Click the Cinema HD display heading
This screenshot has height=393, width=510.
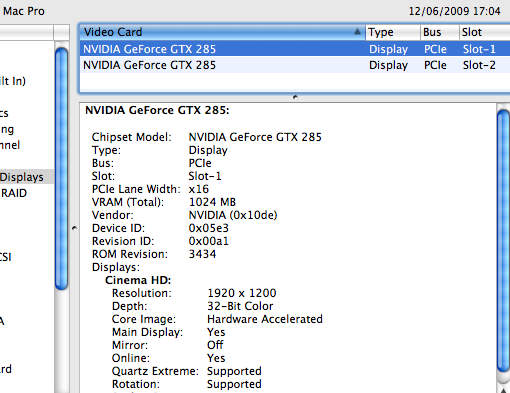tap(138, 280)
